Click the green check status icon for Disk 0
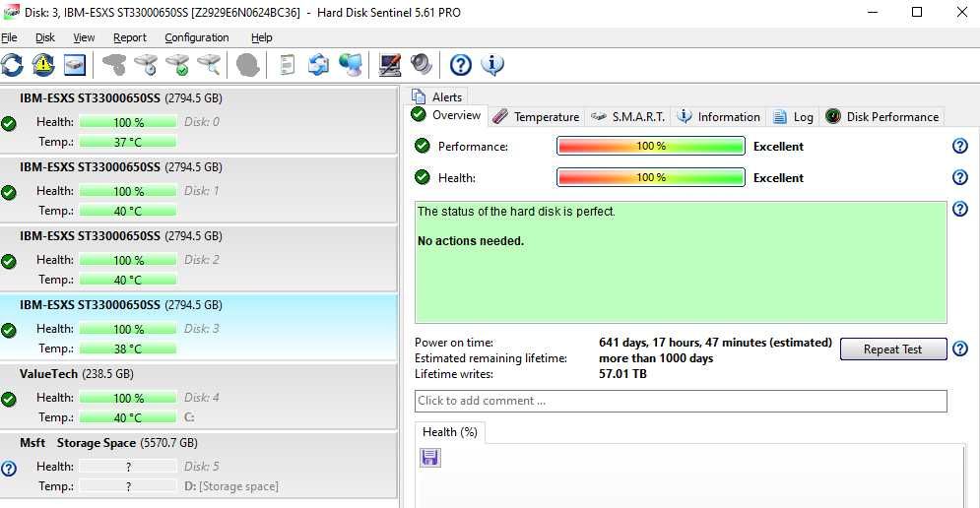This screenshot has width=980, height=508. point(9,123)
